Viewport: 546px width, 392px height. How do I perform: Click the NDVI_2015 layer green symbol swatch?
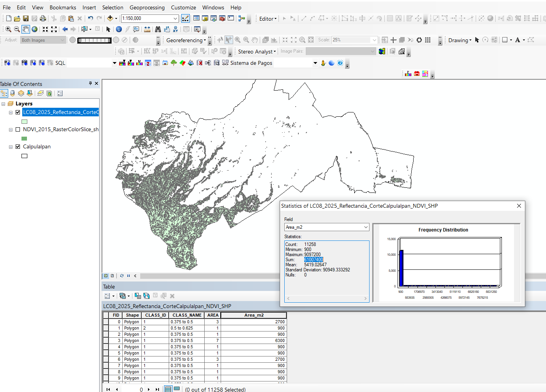point(24,139)
